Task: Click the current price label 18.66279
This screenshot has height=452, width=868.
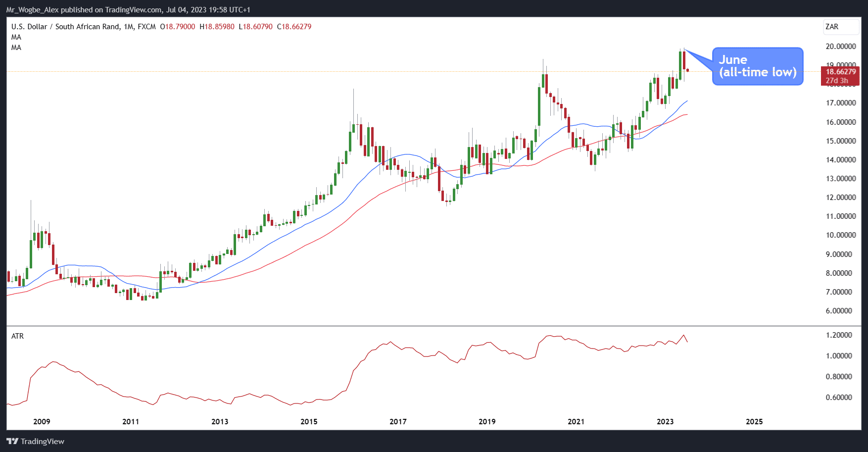Action: (x=841, y=72)
